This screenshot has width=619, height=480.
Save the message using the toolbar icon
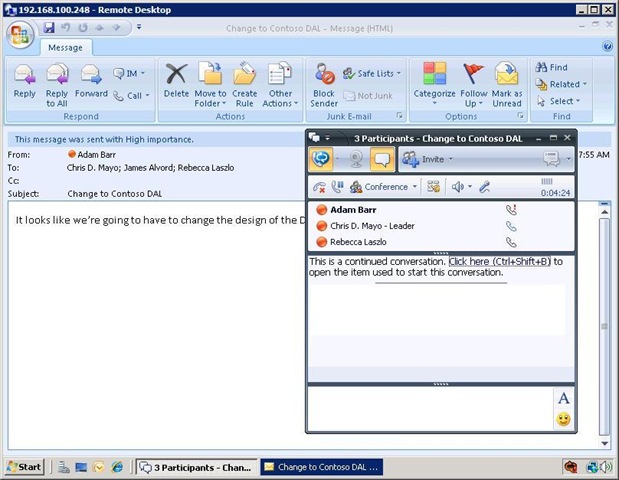(49, 28)
